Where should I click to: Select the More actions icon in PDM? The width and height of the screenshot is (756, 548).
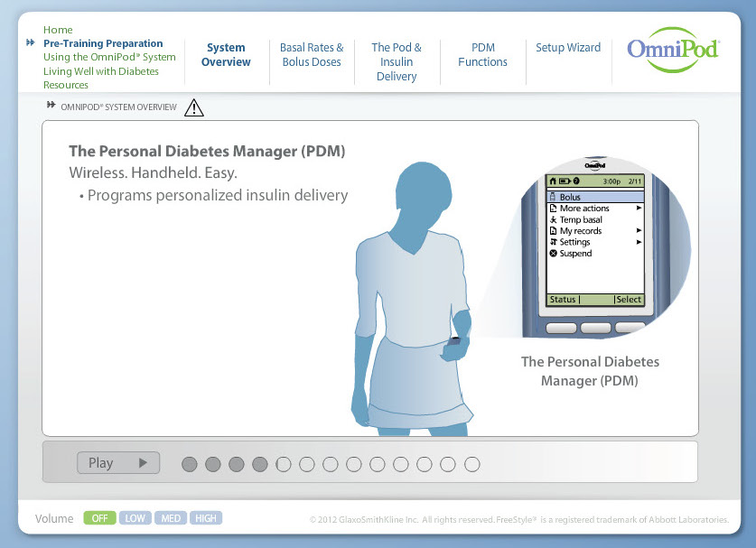click(x=553, y=209)
